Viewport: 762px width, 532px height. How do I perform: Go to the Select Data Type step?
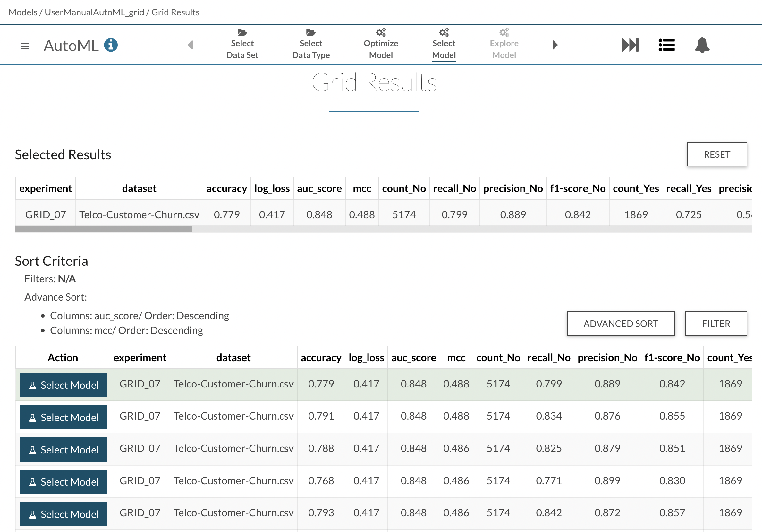tap(311, 49)
